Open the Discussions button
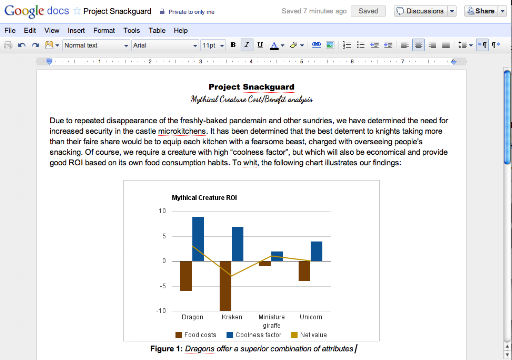The width and height of the screenshot is (512, 360). (x=421, y=11)
